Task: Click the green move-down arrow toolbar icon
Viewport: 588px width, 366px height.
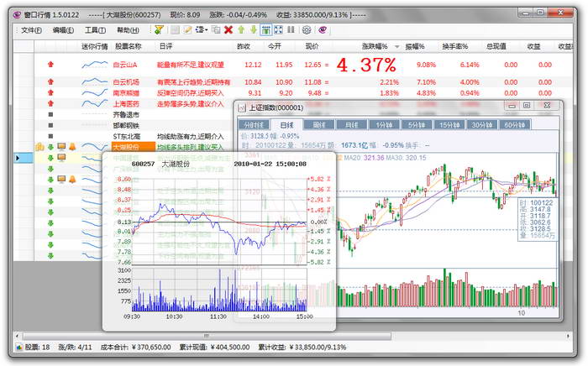Action: pyautogui.click(x=254, y=29)
